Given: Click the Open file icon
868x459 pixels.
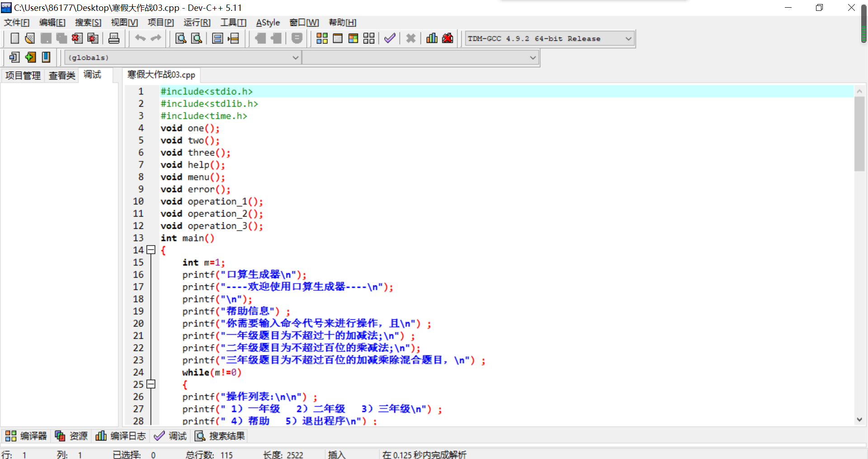Looking at the screenshot, I should click(x=30, y=38).
